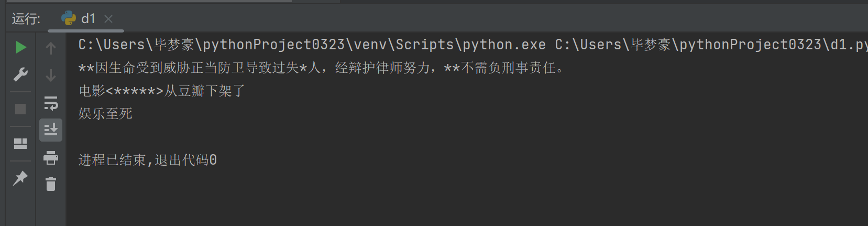Click the line about 豆瓣下架
The width and height of the screenshot is (868, 226).
tap(161, 91)
